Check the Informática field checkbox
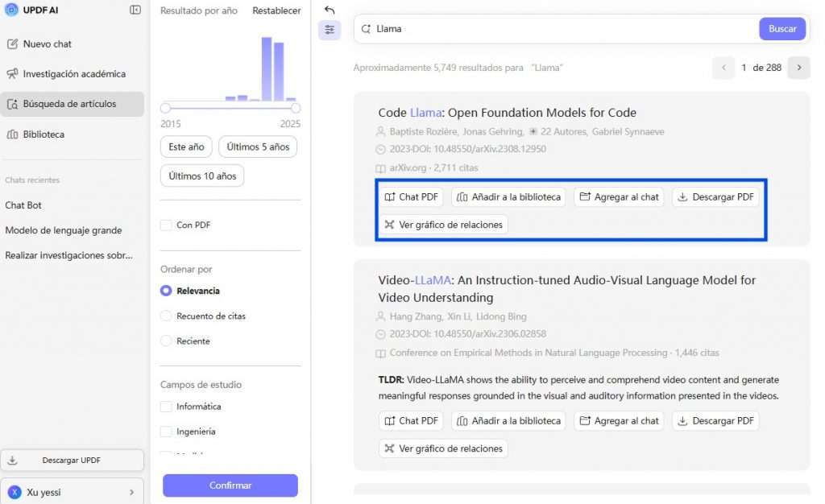The image size is (825, 504). coord(166,407)
